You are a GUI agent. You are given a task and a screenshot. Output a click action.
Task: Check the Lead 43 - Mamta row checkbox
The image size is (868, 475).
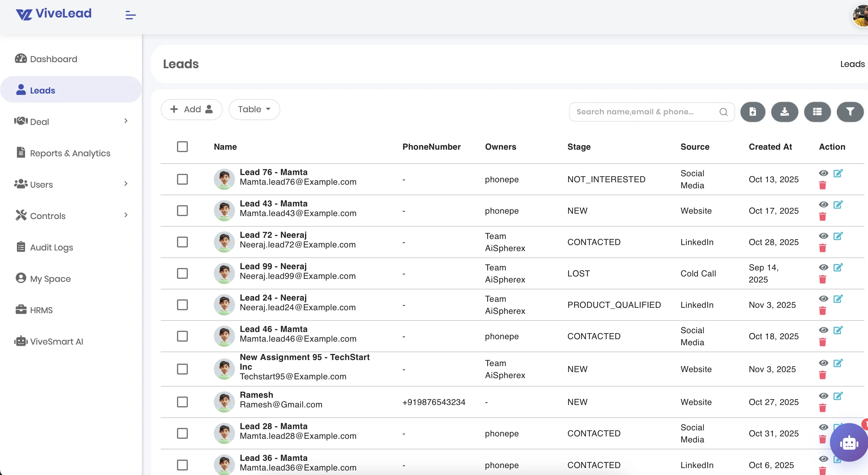point(182,210)
